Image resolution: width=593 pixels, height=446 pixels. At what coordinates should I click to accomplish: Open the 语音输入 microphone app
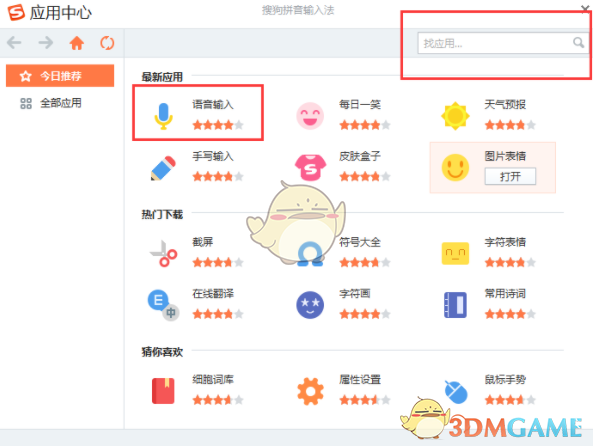point(163,116)
